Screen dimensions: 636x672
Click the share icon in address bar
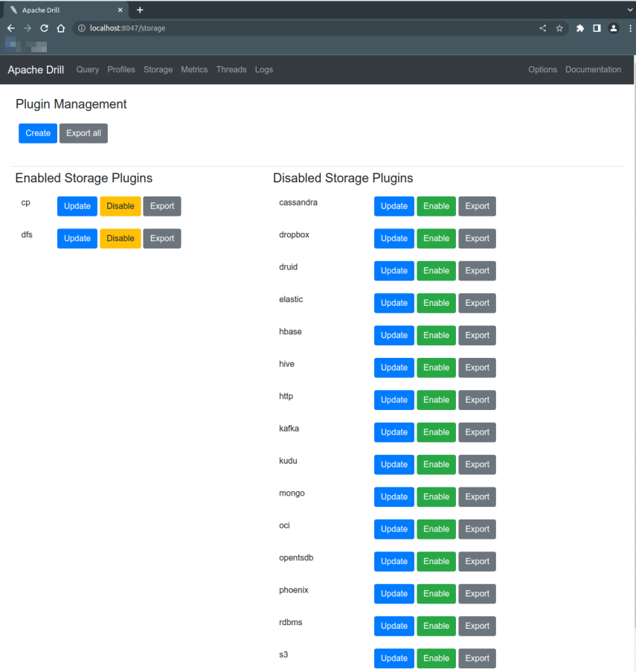[x=542, y=28]
